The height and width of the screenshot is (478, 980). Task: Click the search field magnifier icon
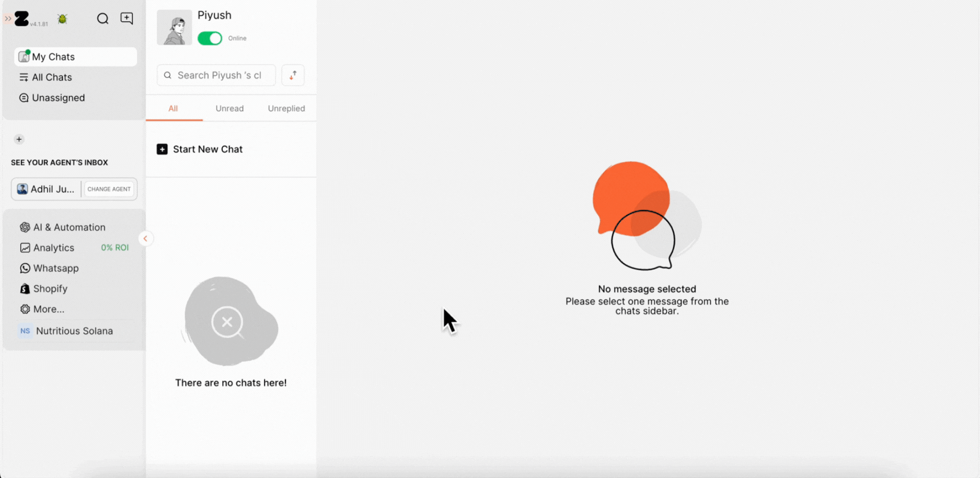[167, 75]
